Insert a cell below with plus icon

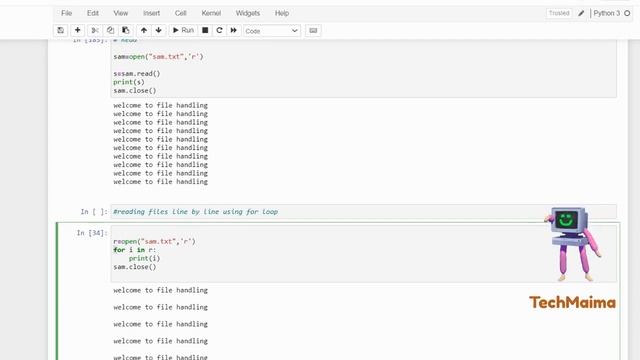point(77,30)
